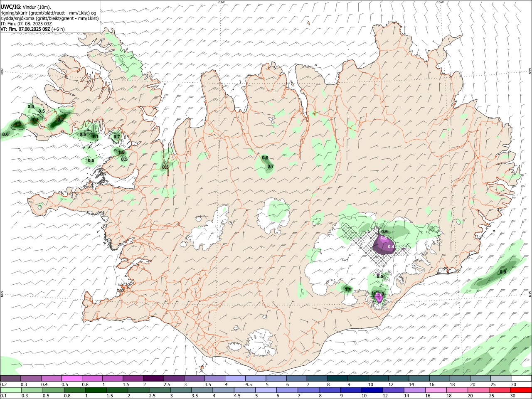
Task: Select snow legend swatch between 12 and 14
Action: pyautogui.click(x=399, y=378)
